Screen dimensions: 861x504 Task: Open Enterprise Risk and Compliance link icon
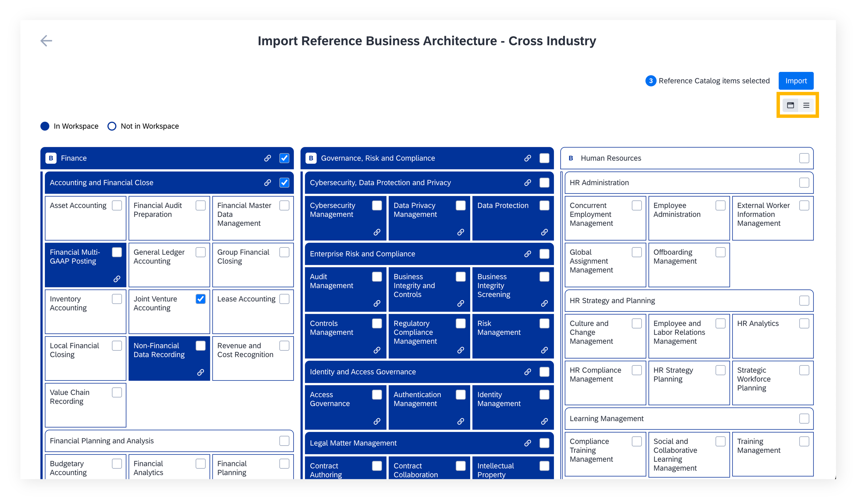pos(527,254)
